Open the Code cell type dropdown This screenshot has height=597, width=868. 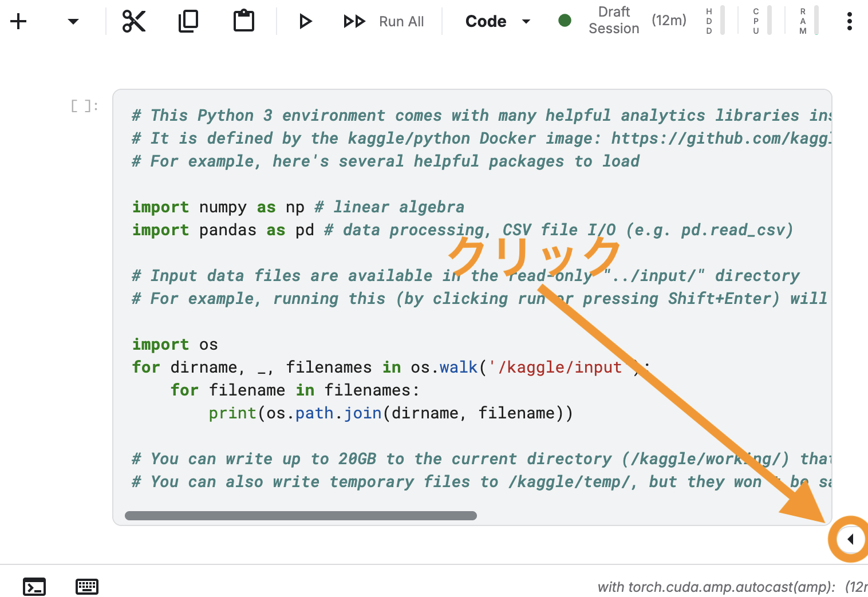[497, 22]
